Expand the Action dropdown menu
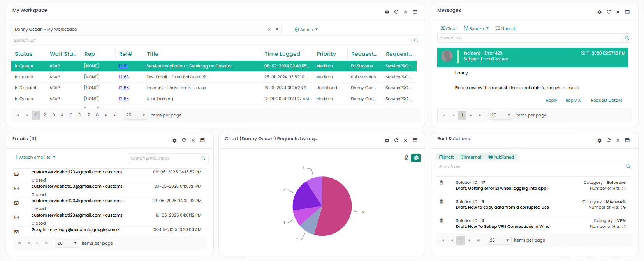The image size is (644, 261). [x=306, y=30]
